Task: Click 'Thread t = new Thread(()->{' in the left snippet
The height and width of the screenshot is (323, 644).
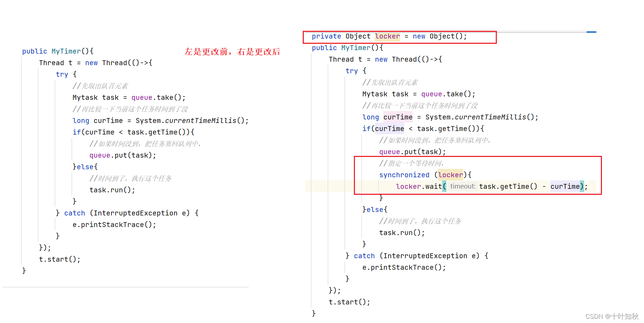Action: point(96,63)
